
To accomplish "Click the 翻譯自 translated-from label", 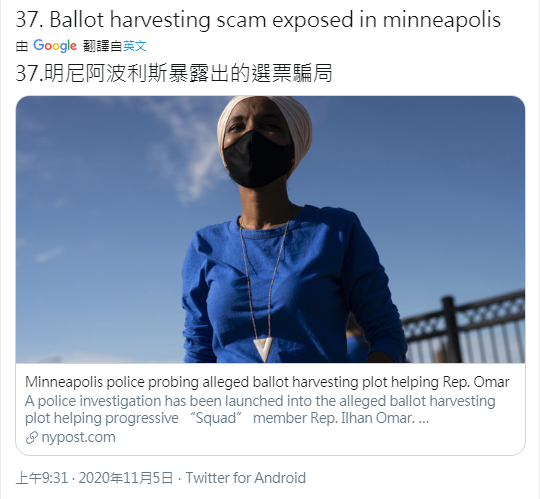I will click(103, 46).
